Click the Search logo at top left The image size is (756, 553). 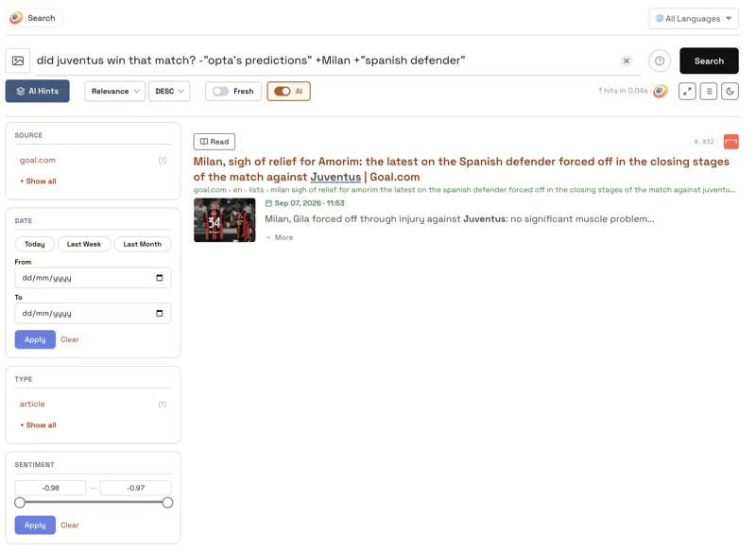[33, 18]
